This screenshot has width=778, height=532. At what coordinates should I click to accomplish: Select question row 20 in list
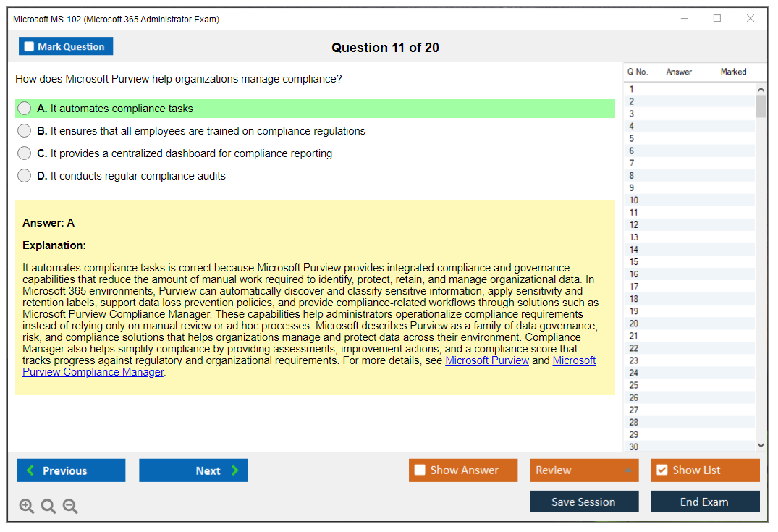pos(689,324)
